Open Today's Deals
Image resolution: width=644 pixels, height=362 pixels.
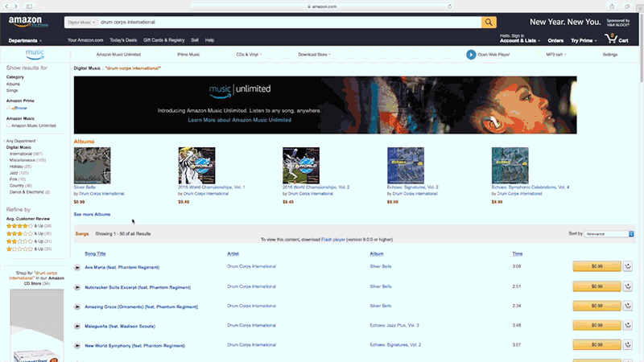click(123, 40)
